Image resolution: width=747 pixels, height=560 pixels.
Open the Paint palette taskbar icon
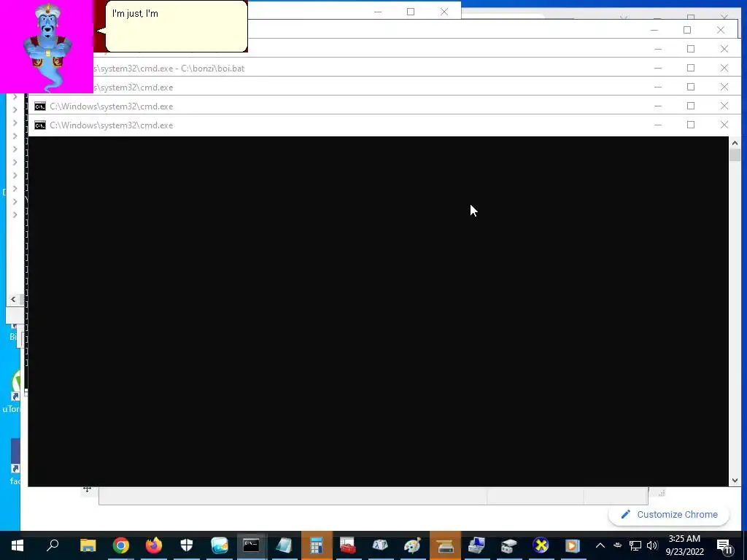click(x=412, y=545)
